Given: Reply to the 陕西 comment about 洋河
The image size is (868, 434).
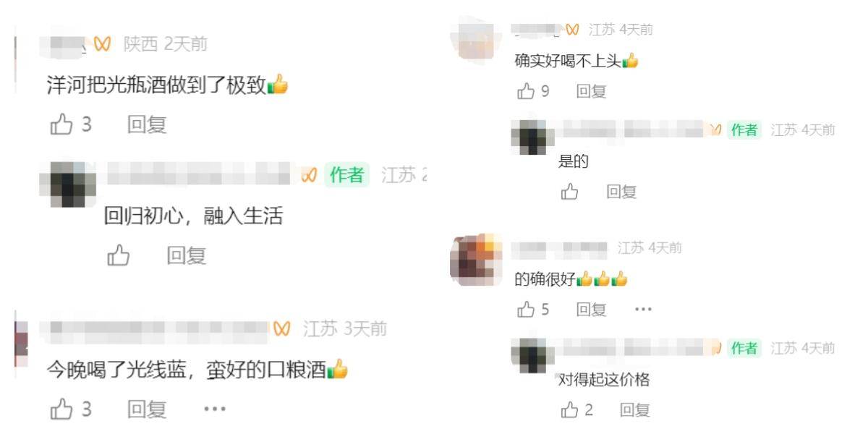Looking at the screenshot, I should [147, 125].
